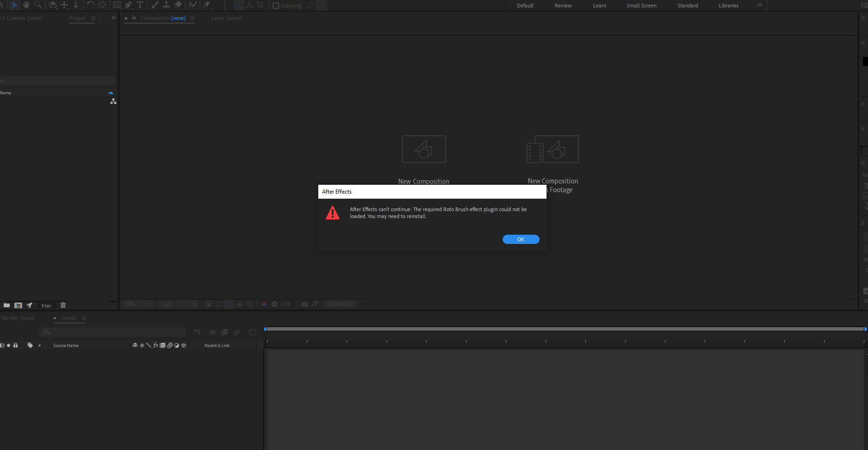Select the Eraser tool

coord(178,5)
